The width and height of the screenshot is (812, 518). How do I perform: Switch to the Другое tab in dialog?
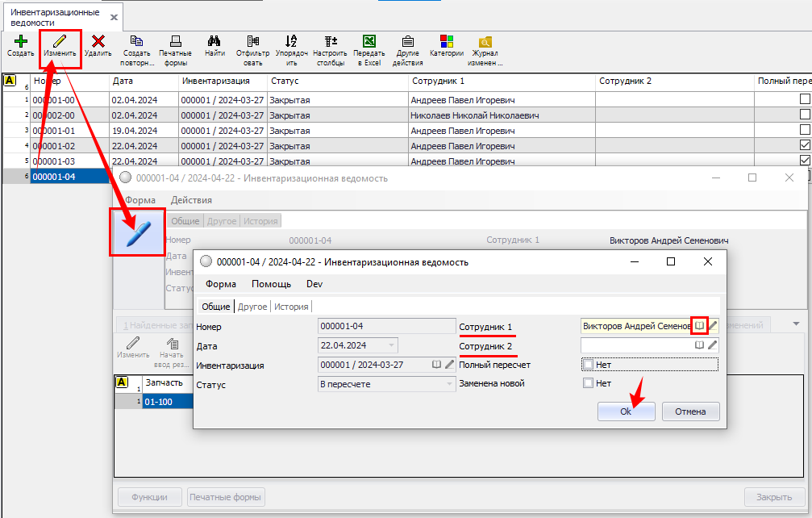[252, 307]
